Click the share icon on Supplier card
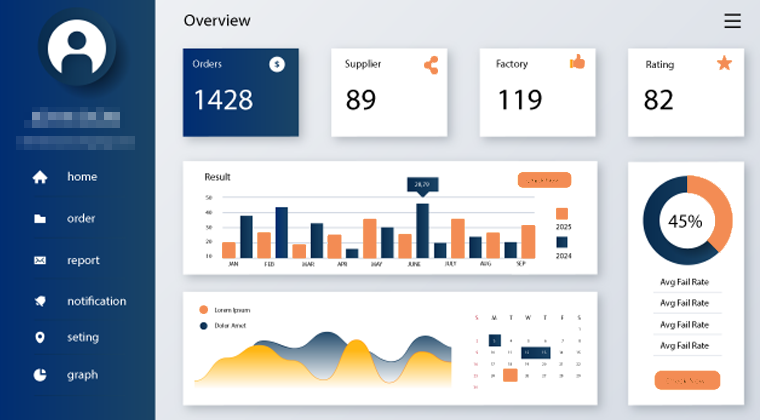This screenshot has width=760, height=420. point(431,65)
